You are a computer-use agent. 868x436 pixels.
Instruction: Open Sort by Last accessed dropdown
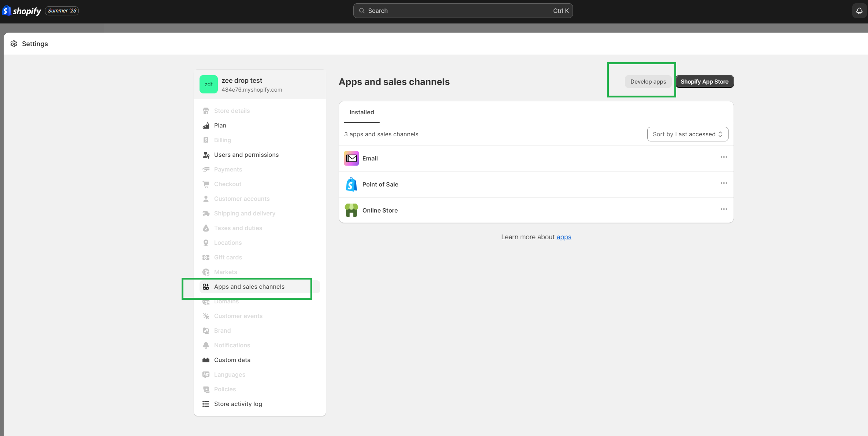pyautogui.click(x=688, y=134)
